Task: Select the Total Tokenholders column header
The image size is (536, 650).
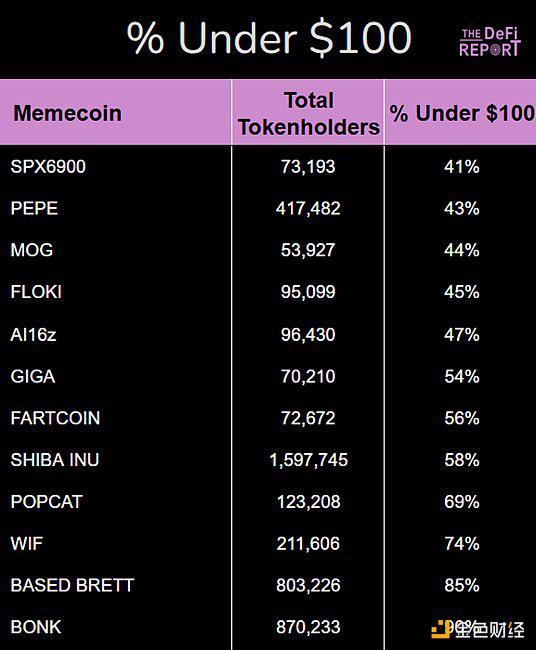Action: pos(308,113)
